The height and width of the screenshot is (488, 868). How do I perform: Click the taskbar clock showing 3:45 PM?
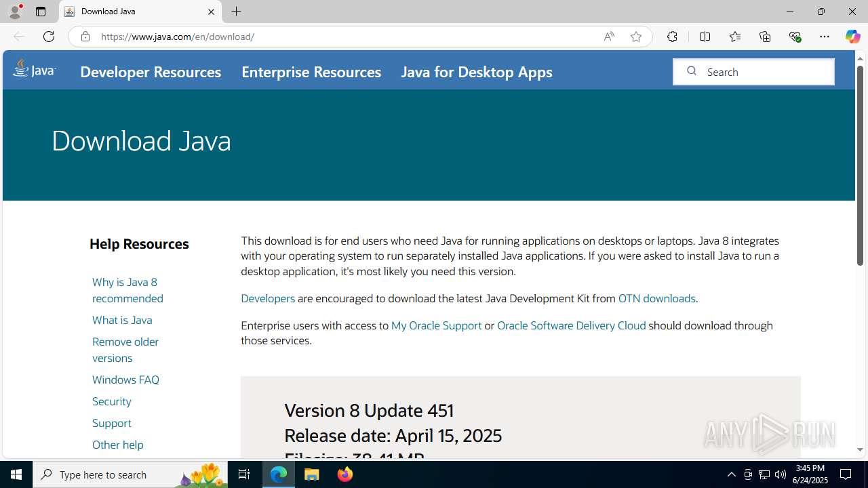(811, 474)
